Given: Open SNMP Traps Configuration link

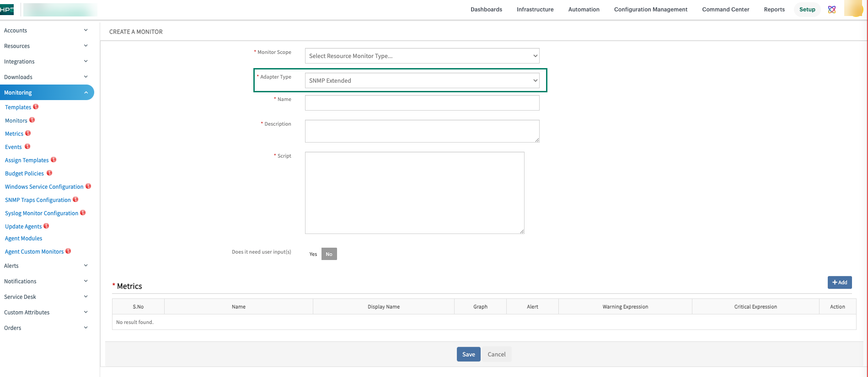Looking at the screenshot, I should pos(38,200).
